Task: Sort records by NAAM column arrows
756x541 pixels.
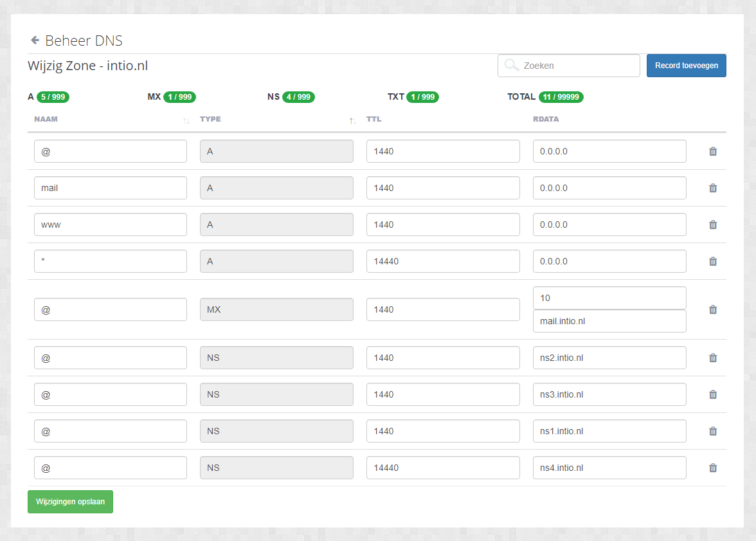Action: [x=186, y=121]
